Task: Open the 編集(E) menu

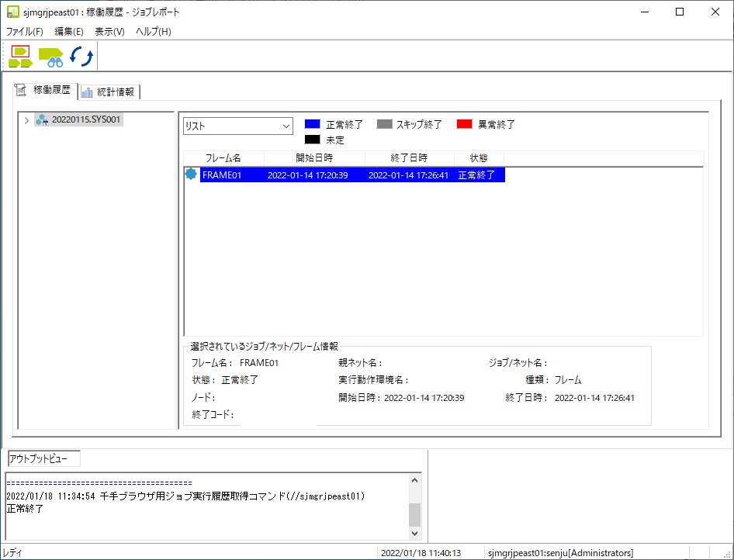Action: tap(69, 31)
